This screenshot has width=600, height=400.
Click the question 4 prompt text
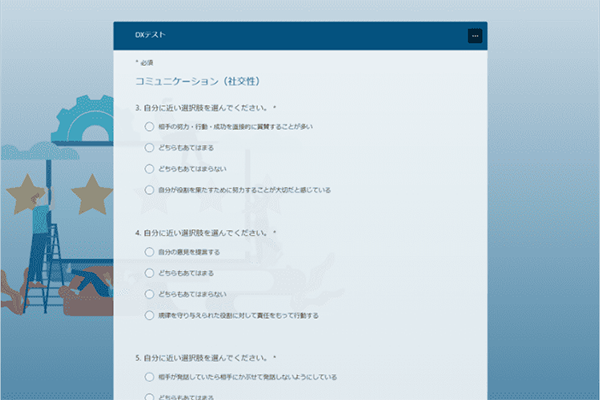click(205, 233)
